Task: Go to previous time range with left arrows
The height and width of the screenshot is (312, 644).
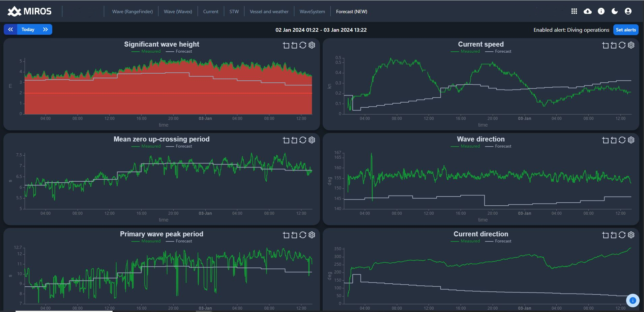Action: click(x=10, y=29)
